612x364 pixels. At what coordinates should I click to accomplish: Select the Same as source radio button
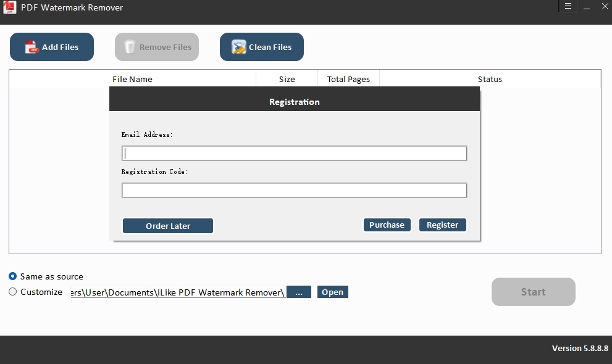[x=12, y=276]
